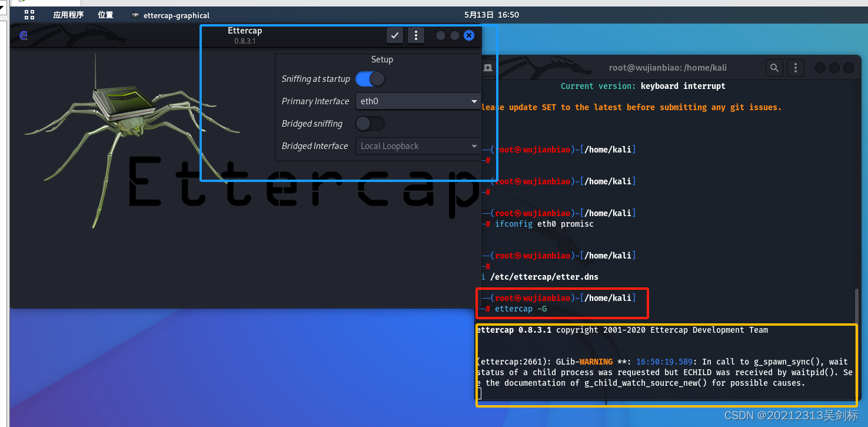The height and width of the screenshot is (427, 868).
Task: Maximize the root@wujianbiao terminal window
Action: coord(834,68)
